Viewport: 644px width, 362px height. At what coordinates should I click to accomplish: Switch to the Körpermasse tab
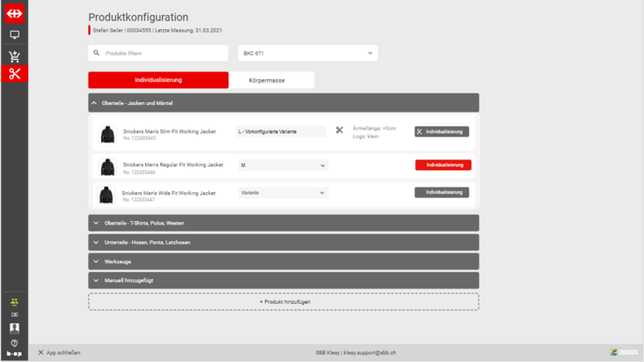click(267, 80)
